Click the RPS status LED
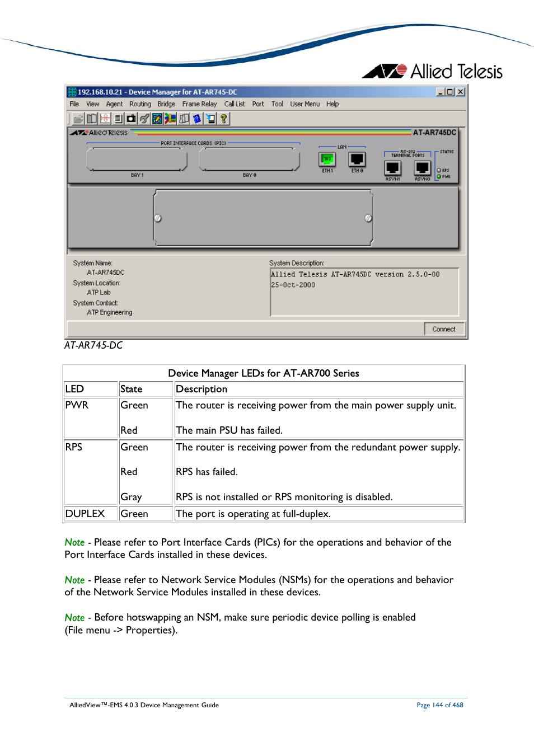Viewport: 534px width, 756px height. pos(439,170)
